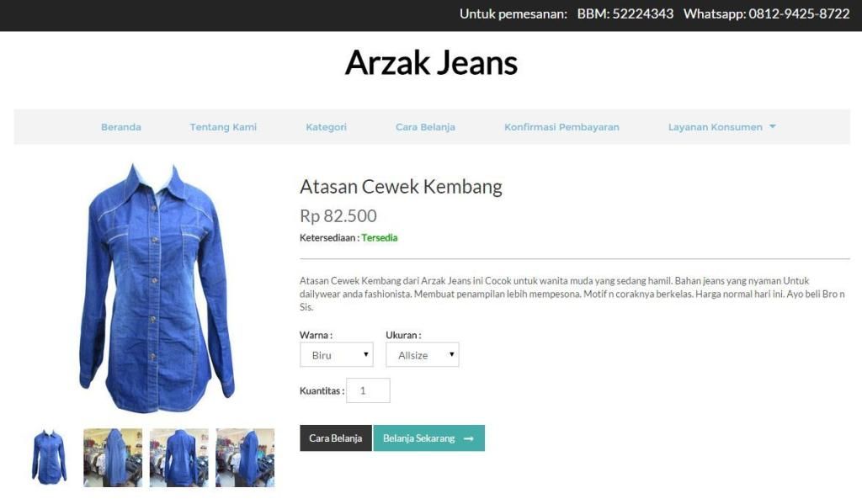Open the Kategori menu link
Image resolution: width=862 pixels, height=504 pixels.
click(x=326, y=127)
